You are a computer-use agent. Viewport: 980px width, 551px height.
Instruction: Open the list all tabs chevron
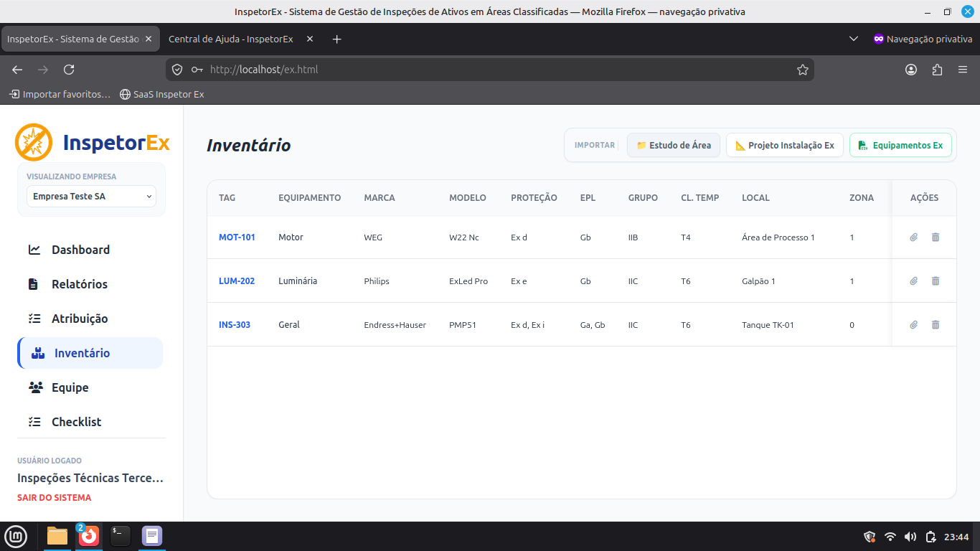854,39
